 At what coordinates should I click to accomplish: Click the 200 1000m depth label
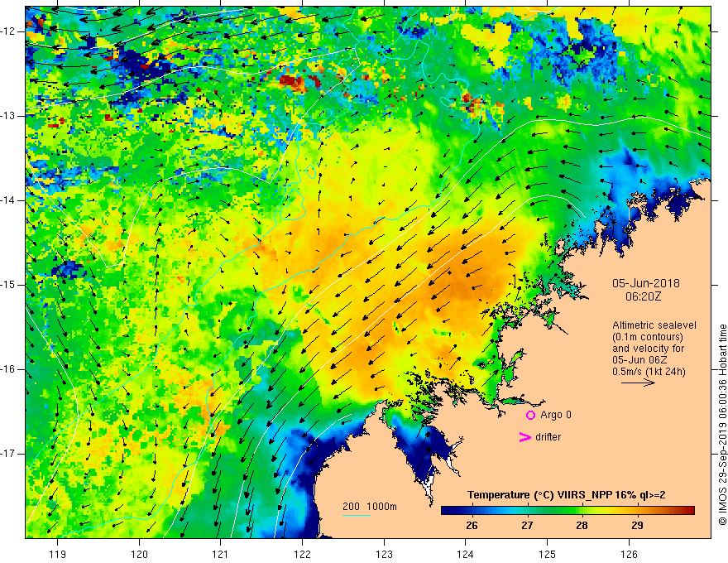click(370, 507)
